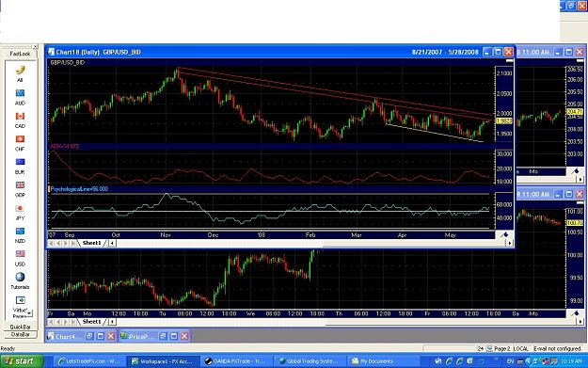Open the FastLook panel tab
The height and width of the screenshot is (368, 588).
tap(20, 54)
